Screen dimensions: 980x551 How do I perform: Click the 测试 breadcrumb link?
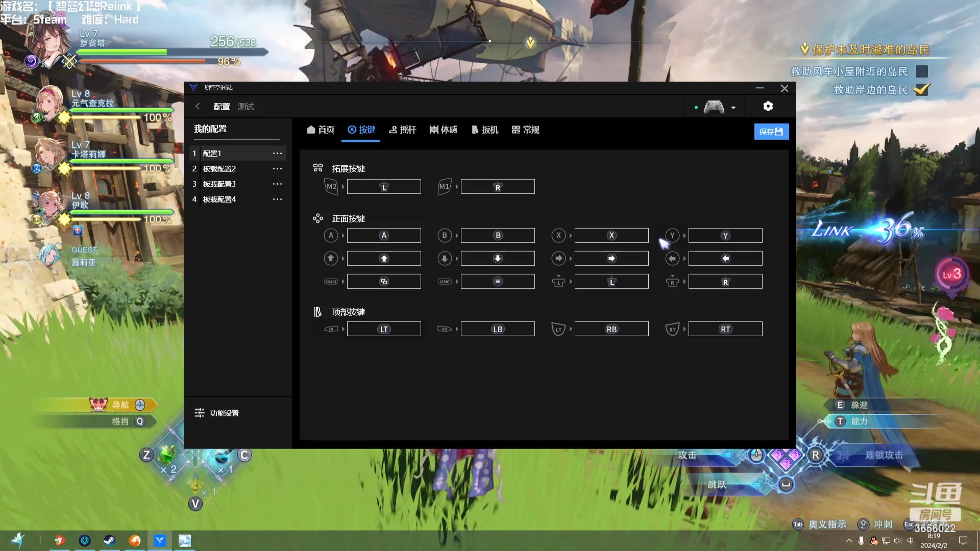click(x=246, y=106)
